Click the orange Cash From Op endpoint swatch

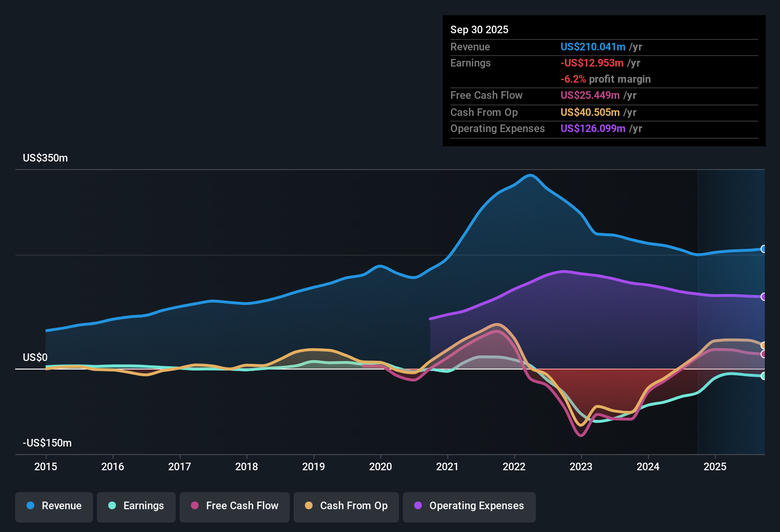pos(764,346)
